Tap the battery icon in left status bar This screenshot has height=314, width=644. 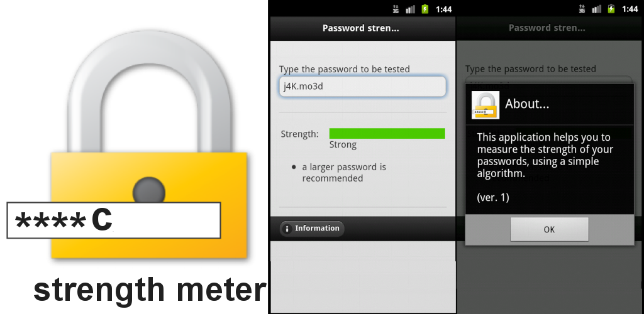[x=425, y=9]
